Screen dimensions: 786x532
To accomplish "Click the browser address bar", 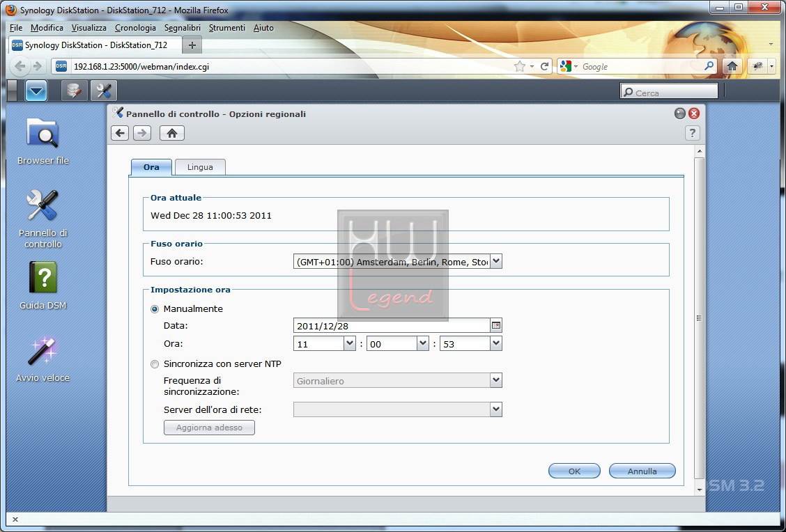I will coord(291,66).
